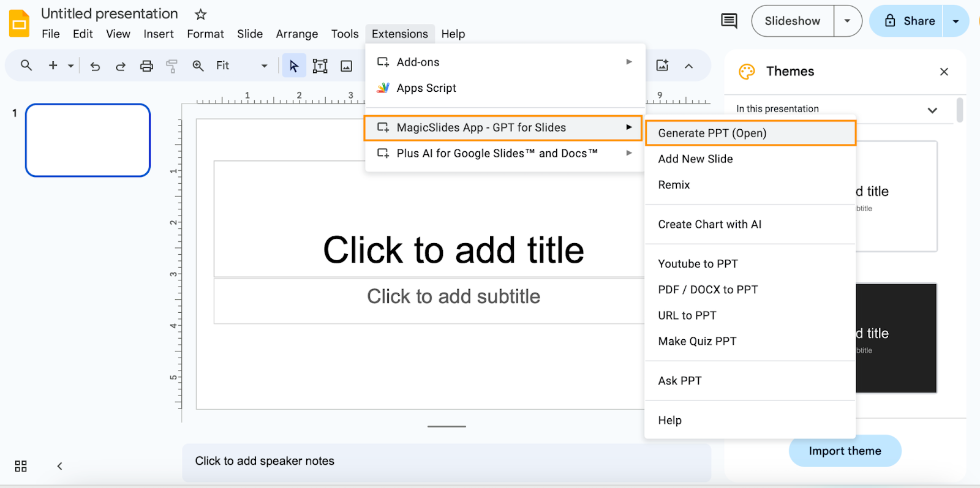
Task: Open grid view at bottom left
Action: [21, 466]
